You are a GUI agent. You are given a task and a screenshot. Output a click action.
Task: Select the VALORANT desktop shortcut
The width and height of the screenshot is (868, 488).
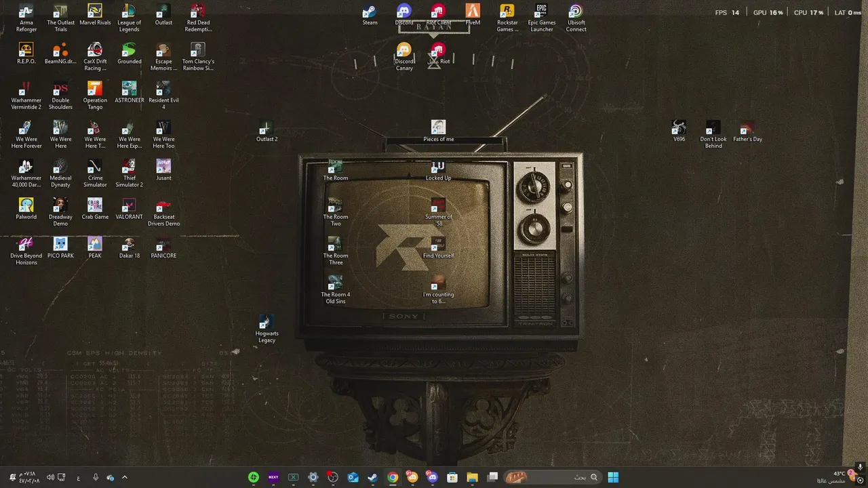tap(129, 209)
